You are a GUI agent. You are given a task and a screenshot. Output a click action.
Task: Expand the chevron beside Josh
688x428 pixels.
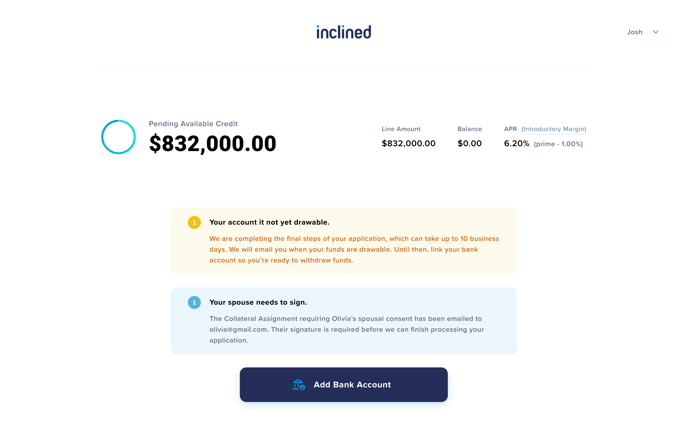(x=656, y=32)
